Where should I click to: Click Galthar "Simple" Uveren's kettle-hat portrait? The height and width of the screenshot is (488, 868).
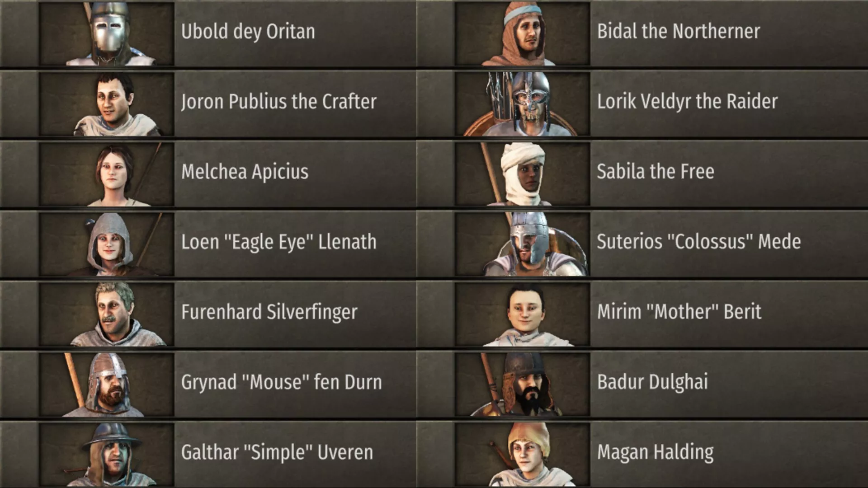coord(107,455)
